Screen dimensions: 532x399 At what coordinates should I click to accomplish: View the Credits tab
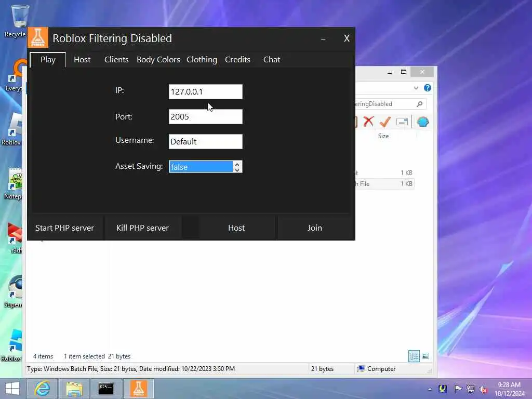pos(237,60)
